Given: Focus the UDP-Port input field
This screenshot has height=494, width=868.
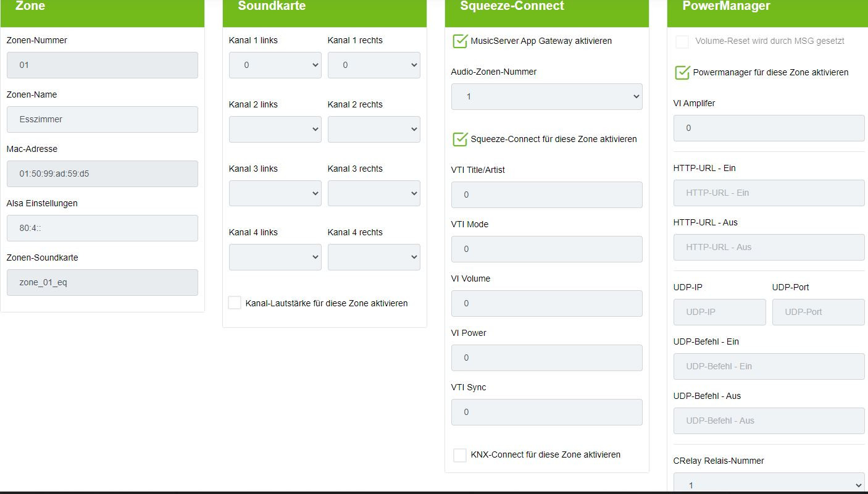Looking at the screenshot, I should [818, 312].
